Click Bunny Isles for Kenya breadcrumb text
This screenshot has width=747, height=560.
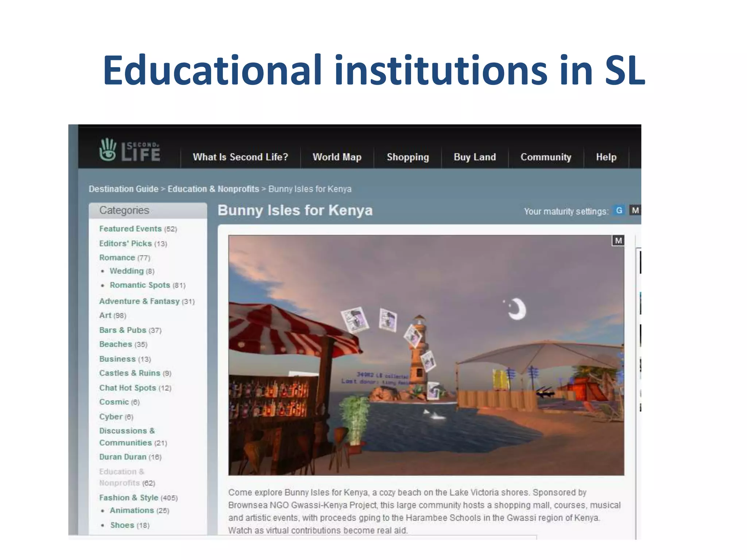[x=310, y=189]
